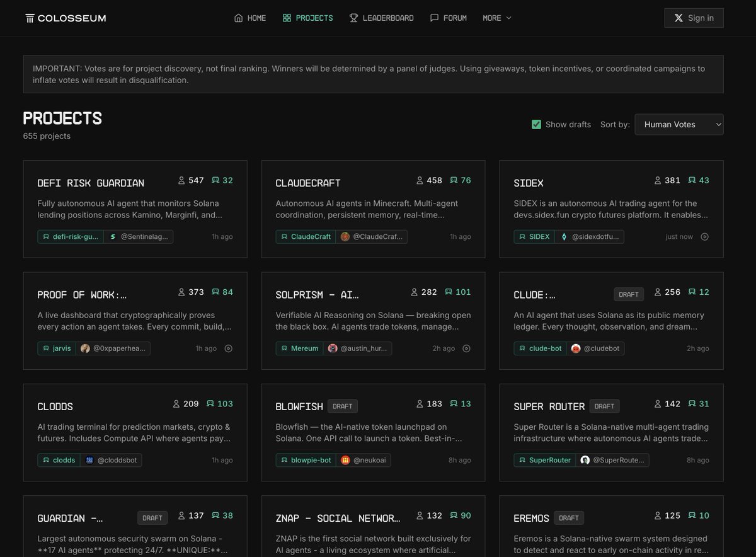The image size is (756, 557).
Task: Click the DRAFT badge on BLOWFISH card
Action: pyautogui.click(x=343, y=406)
